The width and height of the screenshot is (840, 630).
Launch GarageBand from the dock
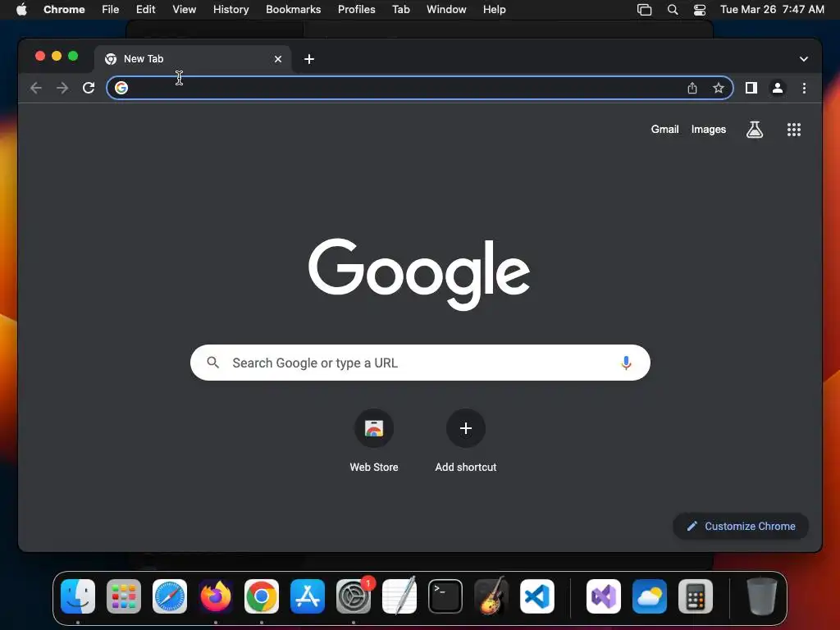(x=491, y=596)
